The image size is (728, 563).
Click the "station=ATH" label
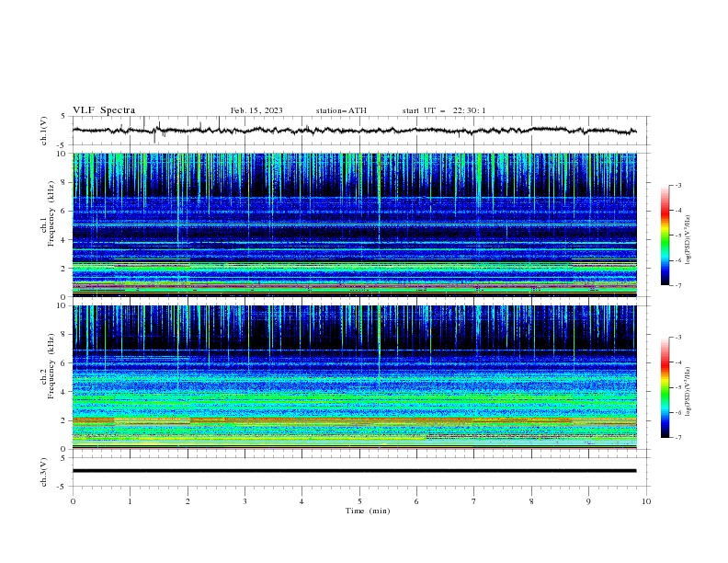[341, 110]
